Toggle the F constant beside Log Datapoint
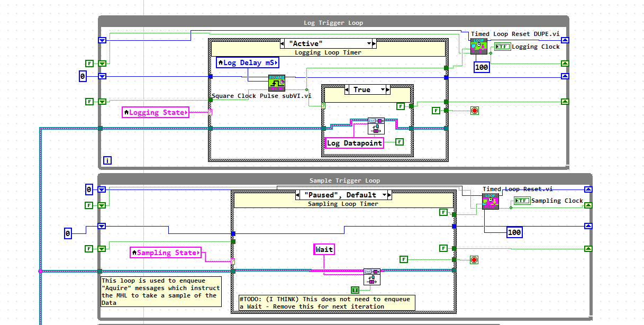The image size is (644, 325). 400,141
